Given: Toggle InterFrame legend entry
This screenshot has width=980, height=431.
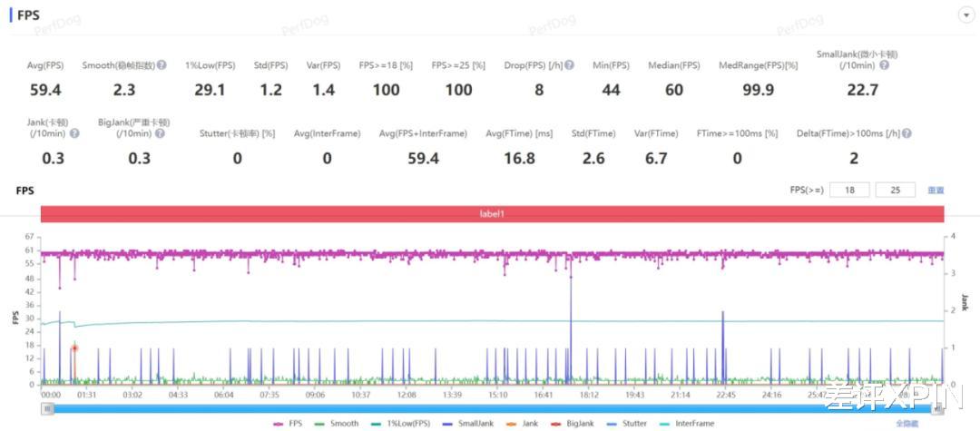Looking at the screenshot, I should click(686, 424).
